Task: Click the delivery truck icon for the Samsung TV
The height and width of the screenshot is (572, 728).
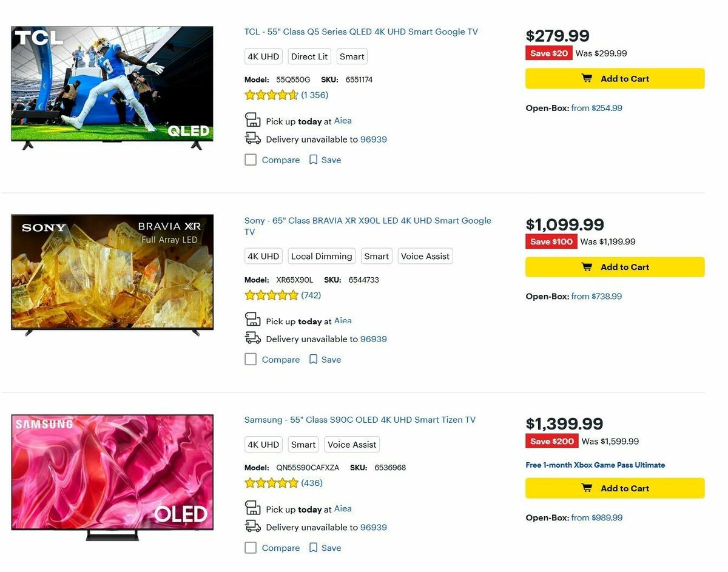Action: (252, 527)
